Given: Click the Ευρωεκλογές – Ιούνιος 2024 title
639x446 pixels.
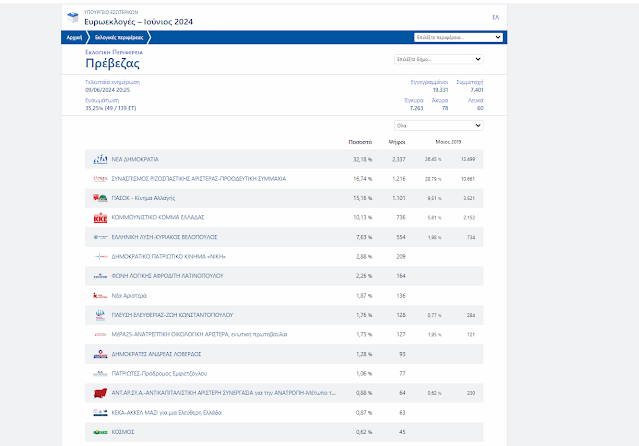Looking at the screenshot, I should click(x=139, y=22).
